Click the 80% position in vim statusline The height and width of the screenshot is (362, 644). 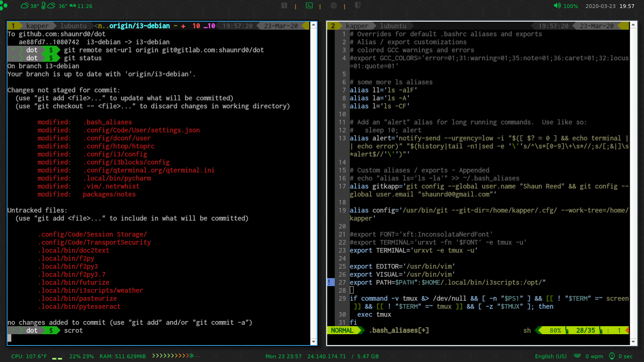click(x=555, y=330)
